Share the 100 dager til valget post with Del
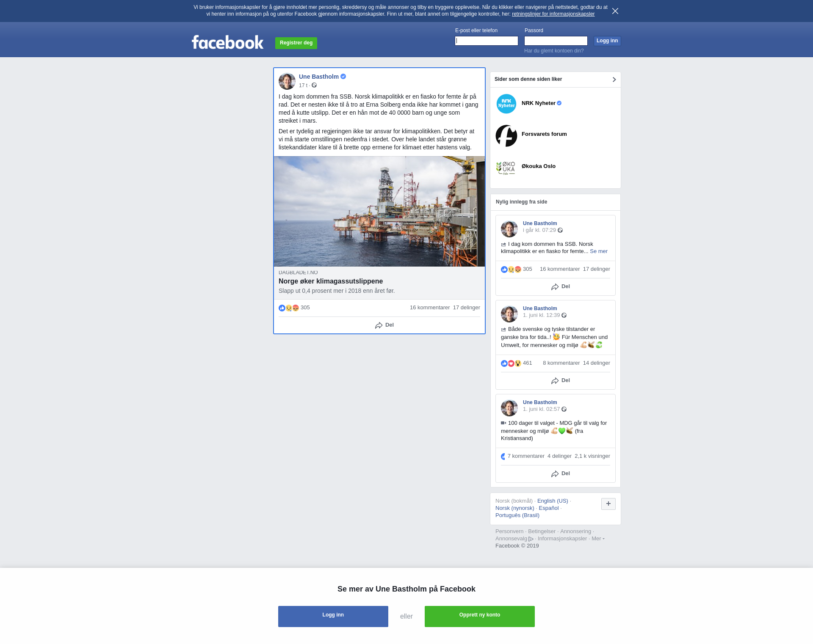The width and height of the screenshot is (813, 644). coord(561,474)
